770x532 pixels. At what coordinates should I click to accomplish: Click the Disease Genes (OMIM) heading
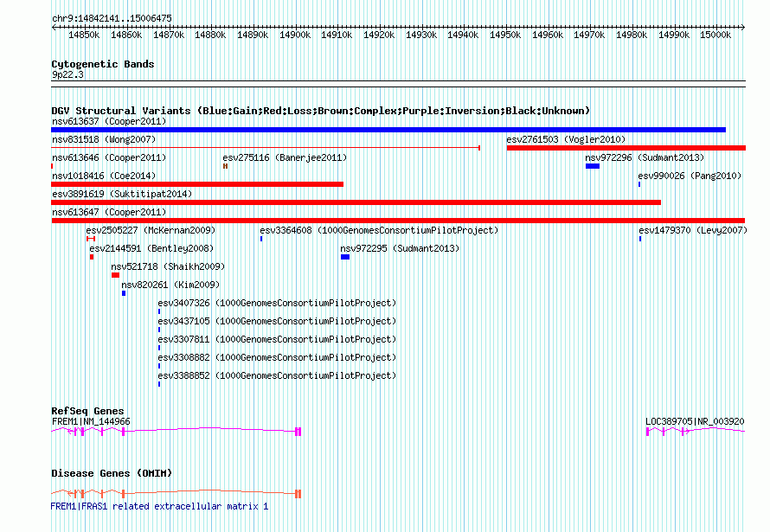[112, 473]
